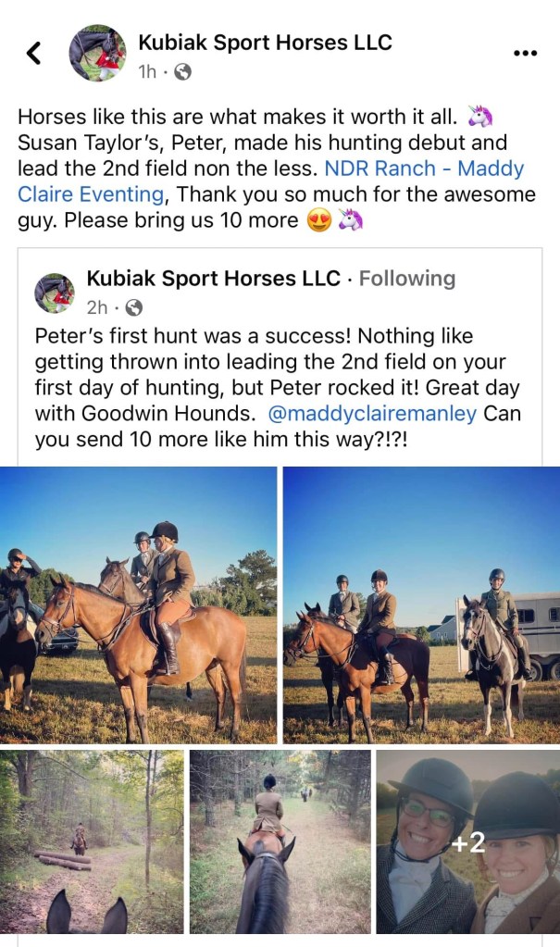Open shared post's Kubiak Sport Horses LLC name
Image resolution: width=560 pixels, height=947 pixels.
coord(213,279)
